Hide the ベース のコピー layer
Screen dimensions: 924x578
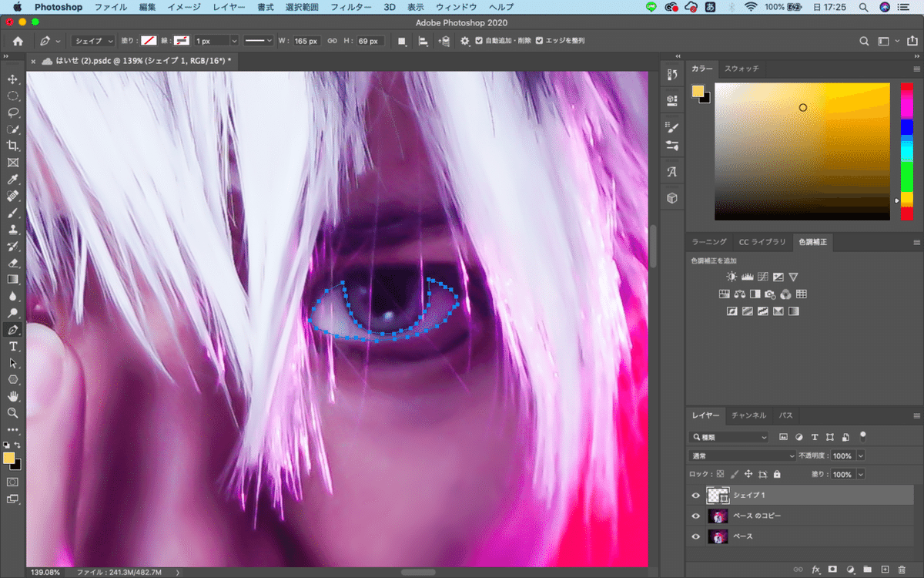click(x=695, y=516)
